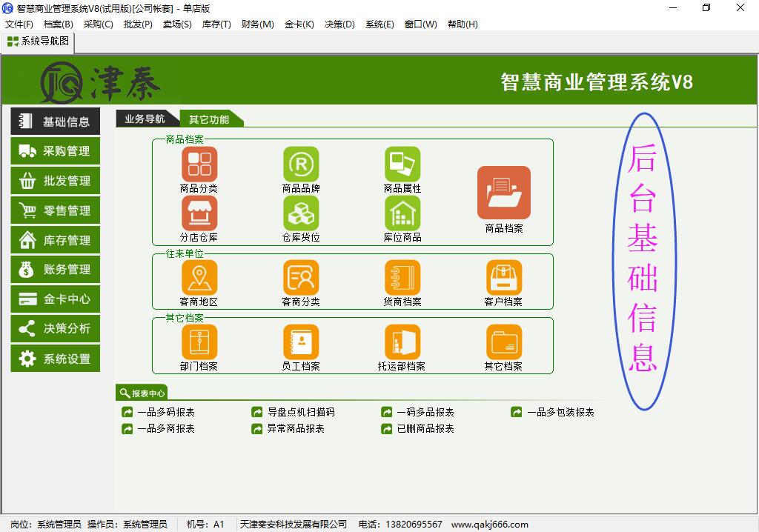Click the 商品品牌 icon
This screenshot has height=532, width=759.
click(x=301, y=164)
